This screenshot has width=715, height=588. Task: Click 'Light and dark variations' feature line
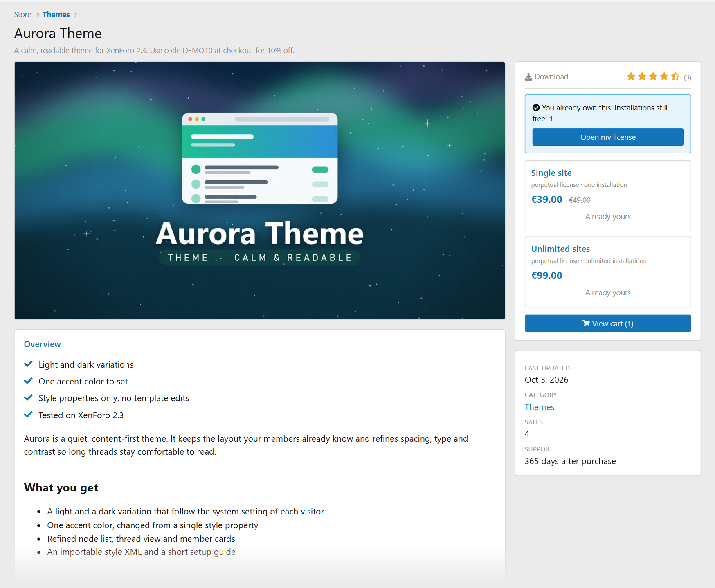(x=86, y=365)
